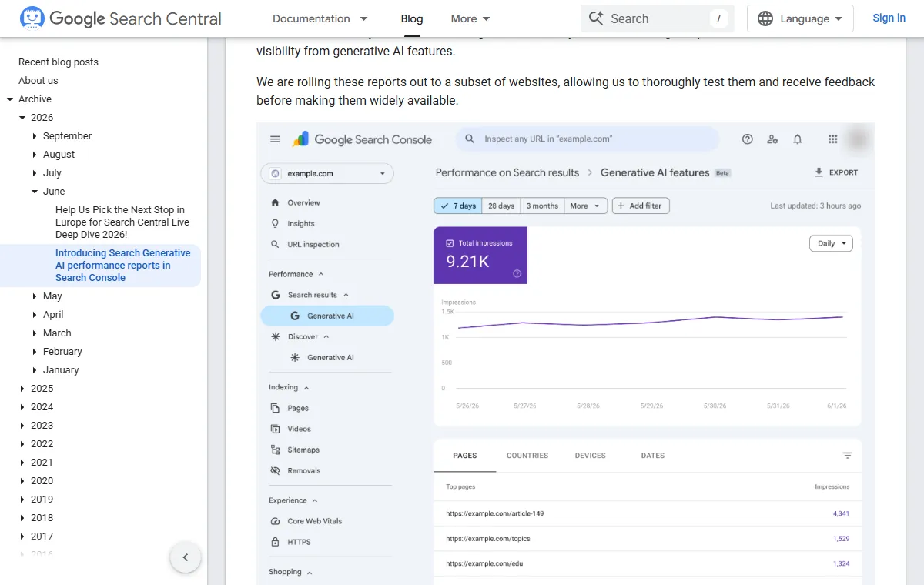Click the globe icon in Language button

coord(765,18)
